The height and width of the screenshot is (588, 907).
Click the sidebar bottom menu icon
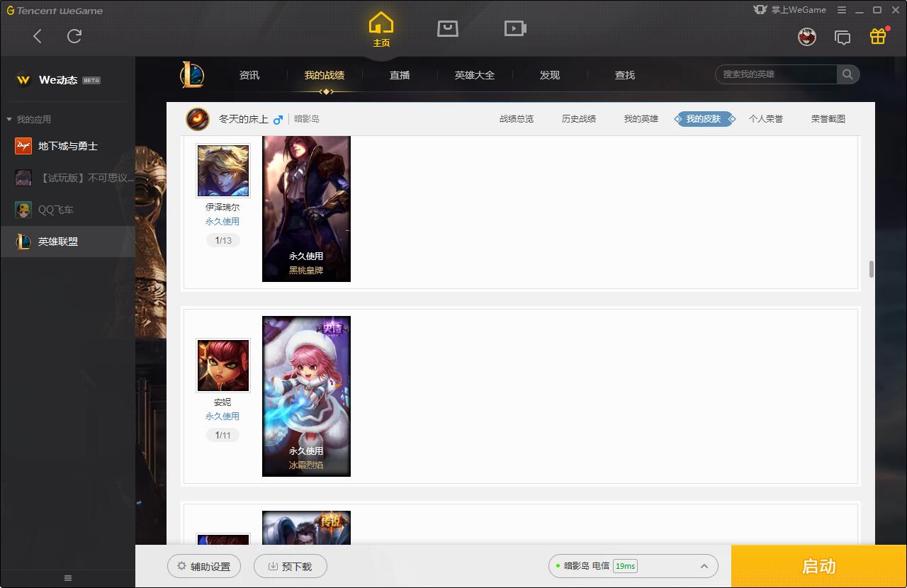pyautogui.click(x=68, y=578)
